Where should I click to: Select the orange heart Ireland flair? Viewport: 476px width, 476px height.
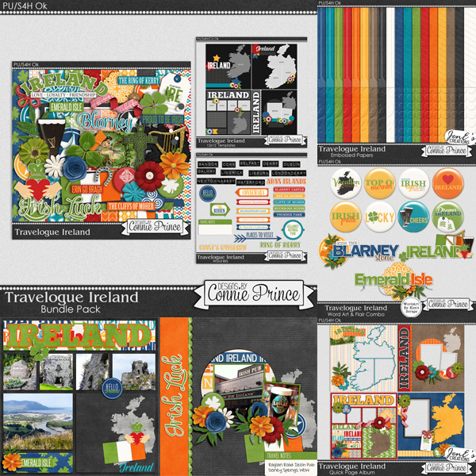tap(447, 183)
